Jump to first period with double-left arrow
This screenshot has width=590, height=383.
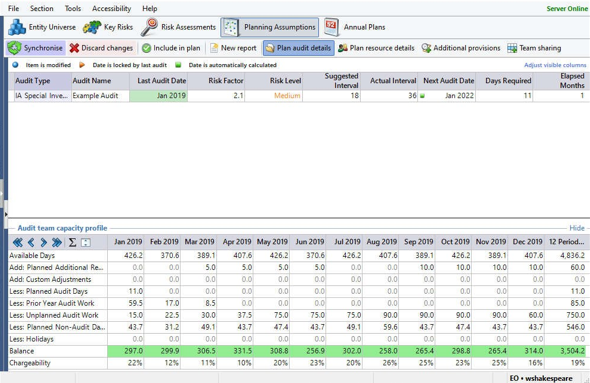tap(17, 242)
